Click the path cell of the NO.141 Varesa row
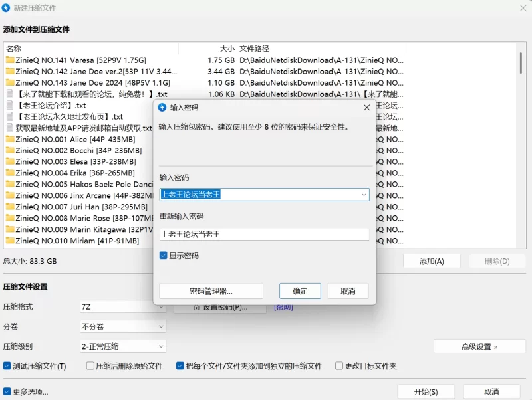This screenshot has width=532, height=400. pyautogui.click(x=321, y=60)
